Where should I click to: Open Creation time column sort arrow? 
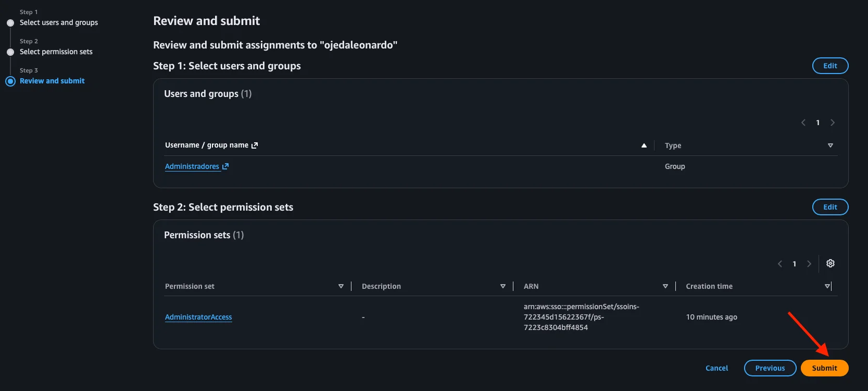[x=827, y=286]
